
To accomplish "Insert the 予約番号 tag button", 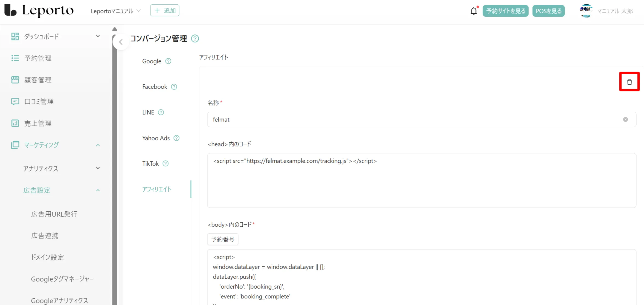I will pos(223,239).
